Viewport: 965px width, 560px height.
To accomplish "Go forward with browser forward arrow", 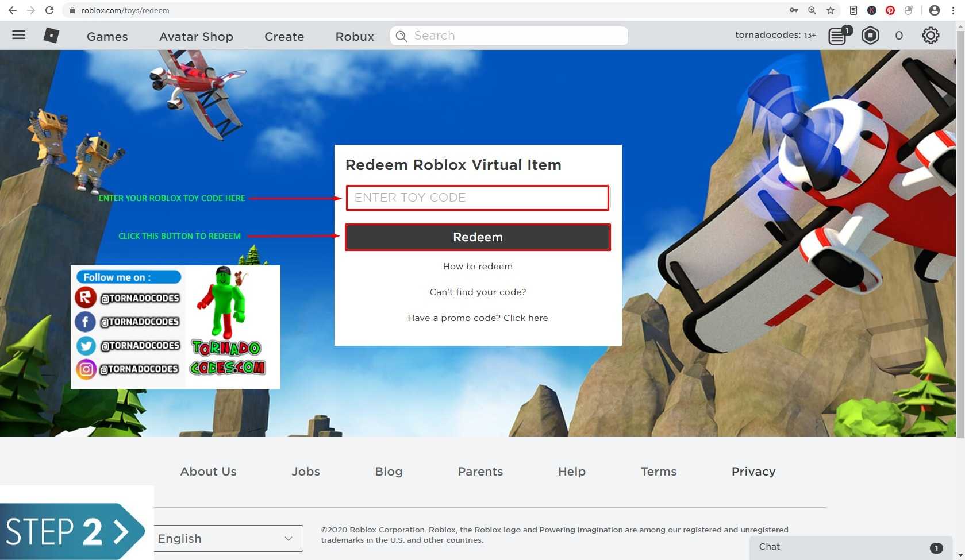I will [x=31, y=10].
